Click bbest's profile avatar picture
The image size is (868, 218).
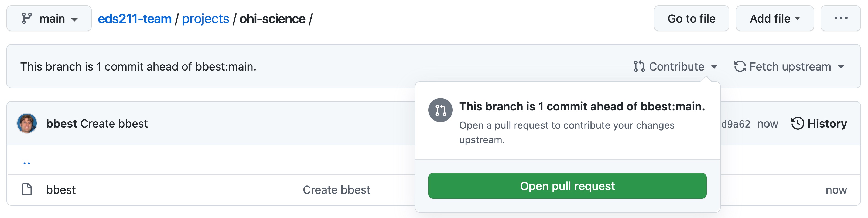click(x=27, y=124)
